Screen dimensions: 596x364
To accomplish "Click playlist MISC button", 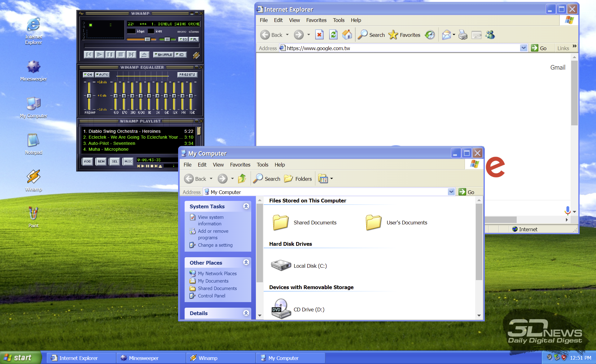I will click(x=128, y=161).
